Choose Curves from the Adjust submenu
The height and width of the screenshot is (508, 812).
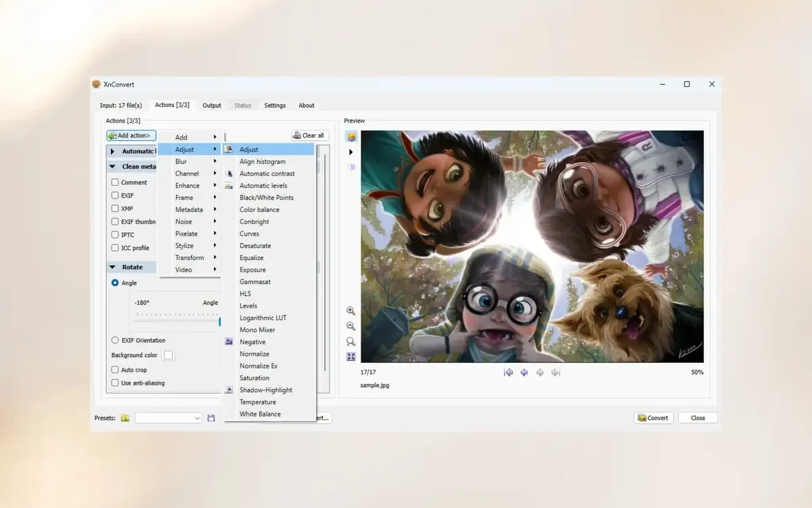pyautogui.click(x=249, y=234)
